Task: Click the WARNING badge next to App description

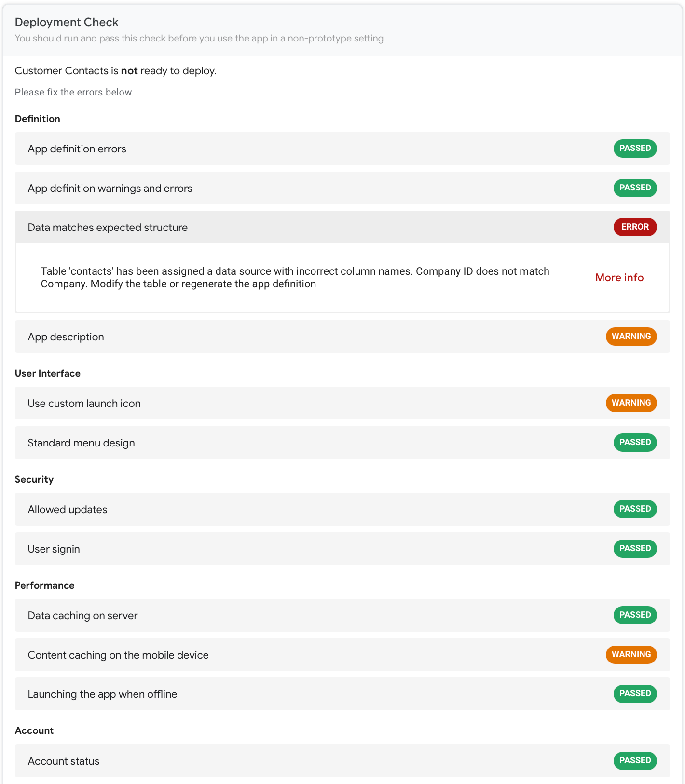Action: [x=631, y=336]
